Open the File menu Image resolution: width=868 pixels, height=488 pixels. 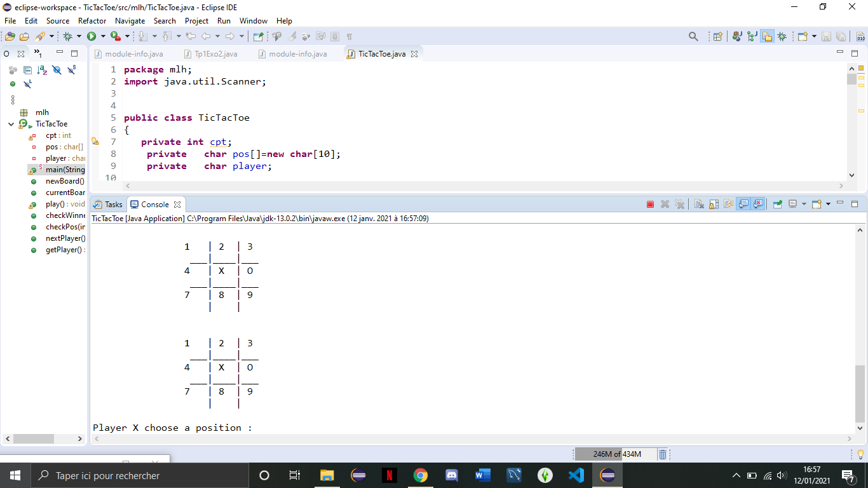point(10,21)
